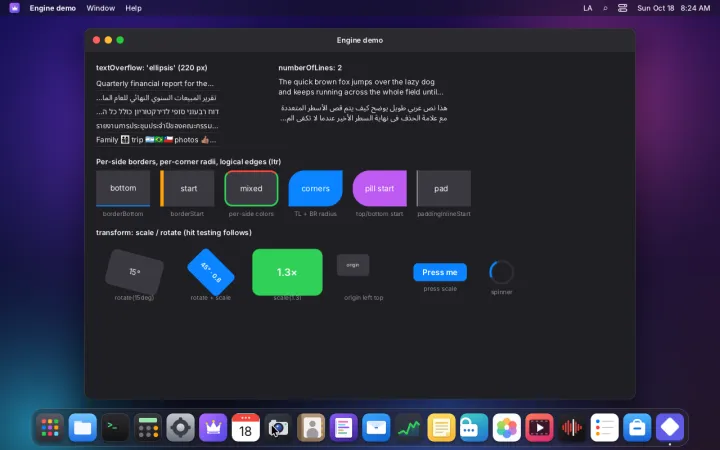Click the crown app icon in menu bar
Image resolution: width=720 pixels, height=450 pixels.
pos(15,8)
